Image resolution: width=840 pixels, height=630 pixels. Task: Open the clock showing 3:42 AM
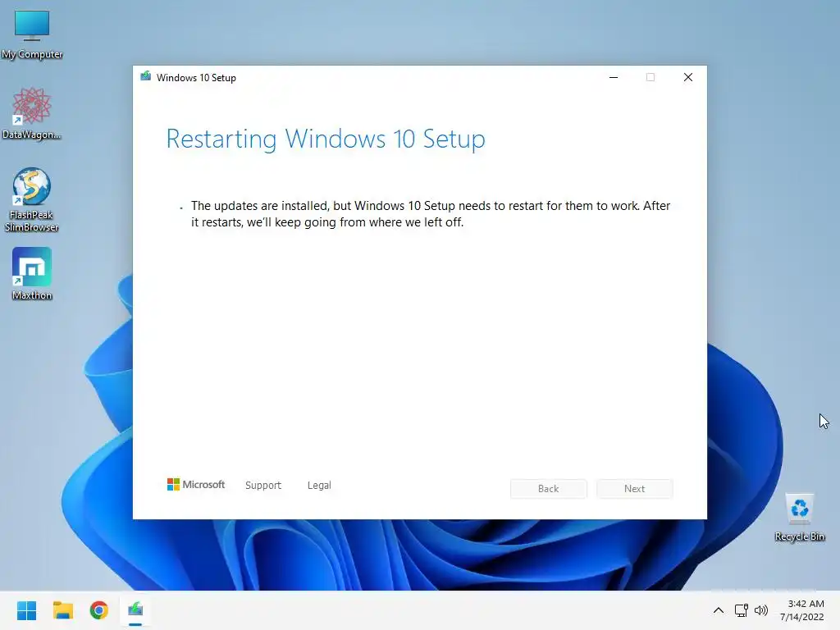(x=802, y=610)
